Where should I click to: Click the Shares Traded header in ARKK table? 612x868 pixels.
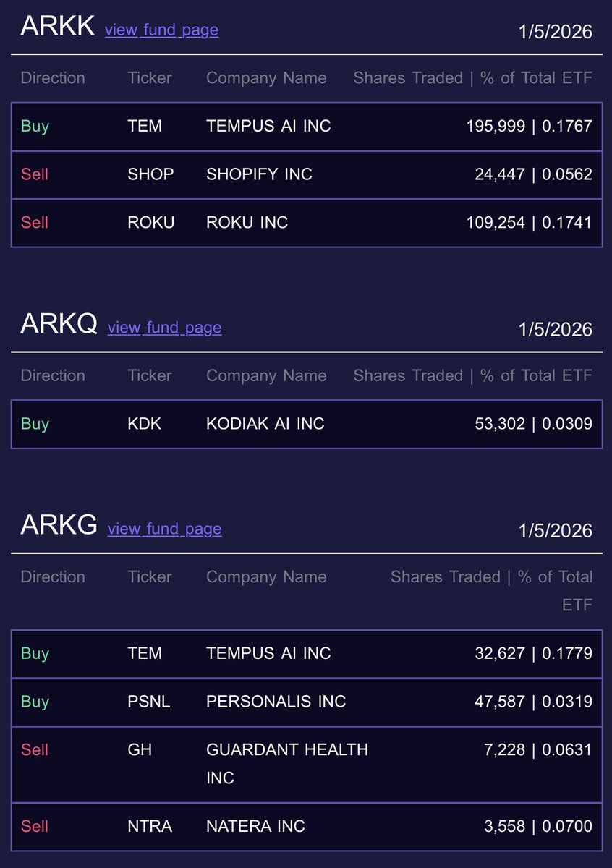(472, 78)
